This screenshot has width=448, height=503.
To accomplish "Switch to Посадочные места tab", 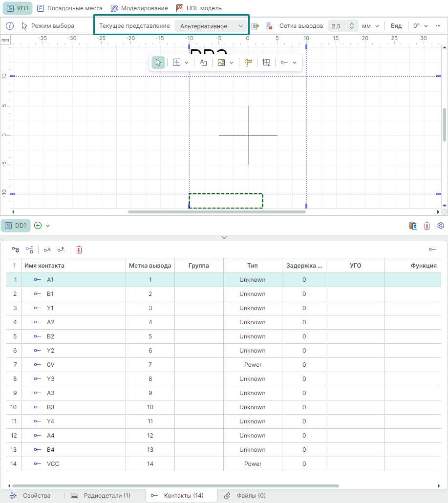I will [x=70, y=8].
